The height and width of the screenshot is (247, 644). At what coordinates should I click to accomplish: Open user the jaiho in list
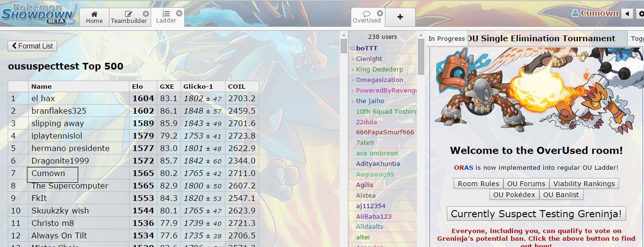coord(370,101)
